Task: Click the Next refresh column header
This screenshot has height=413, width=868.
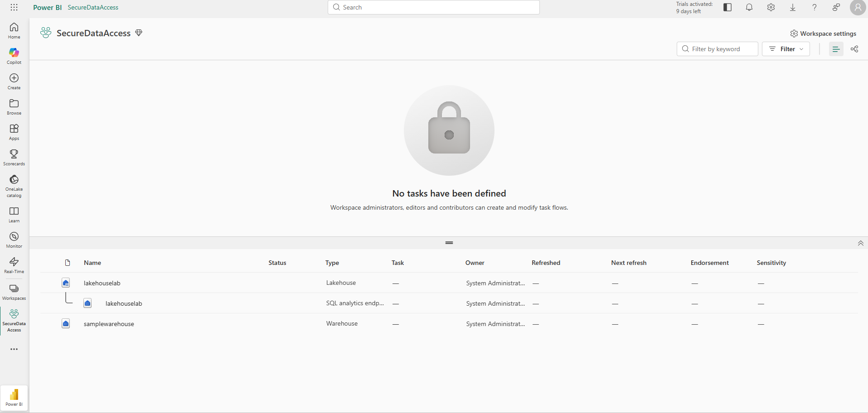Action: tap(629, 263)
